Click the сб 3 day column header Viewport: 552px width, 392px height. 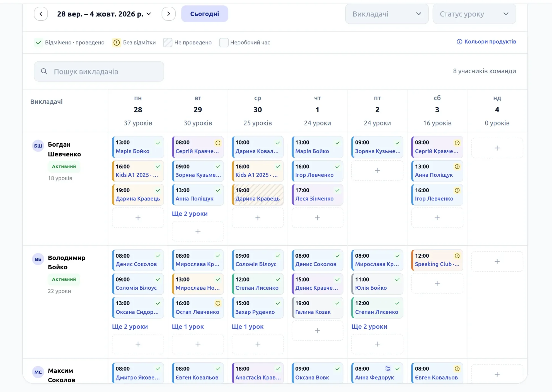(437, 110)
